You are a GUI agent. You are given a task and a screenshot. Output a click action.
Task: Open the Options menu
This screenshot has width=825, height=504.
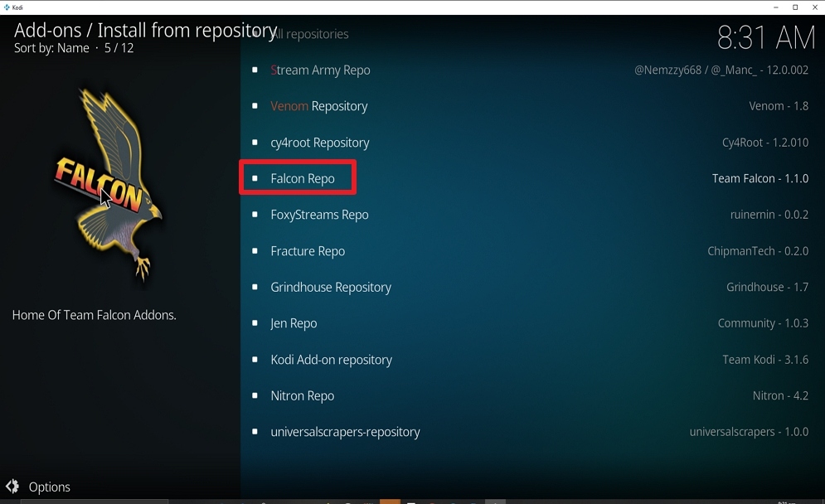tap(49, 487)
